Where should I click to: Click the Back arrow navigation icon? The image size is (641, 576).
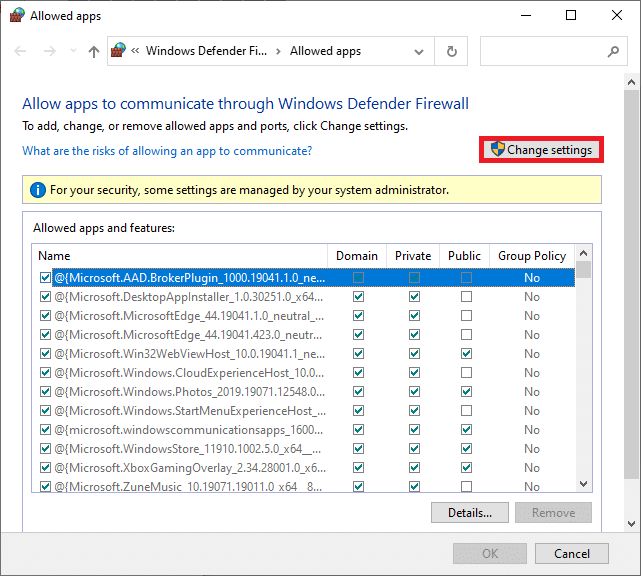tap(20, 51)
